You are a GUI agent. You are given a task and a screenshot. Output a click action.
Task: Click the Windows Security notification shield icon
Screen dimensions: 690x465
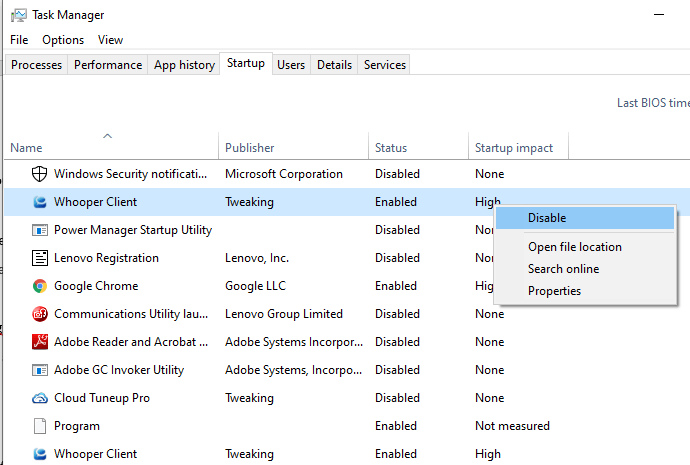point(40,174)
